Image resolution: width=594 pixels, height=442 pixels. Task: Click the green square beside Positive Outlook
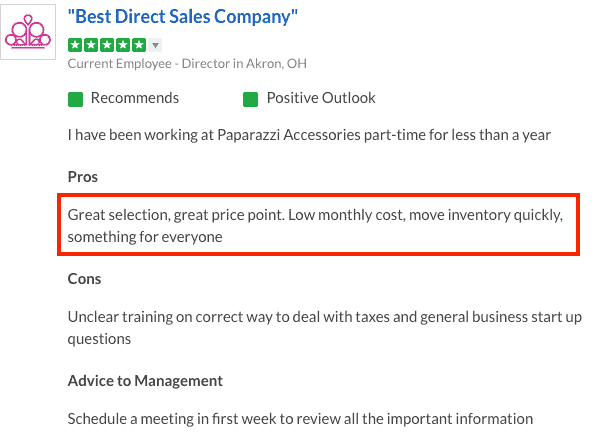click(x=250, y=100)
